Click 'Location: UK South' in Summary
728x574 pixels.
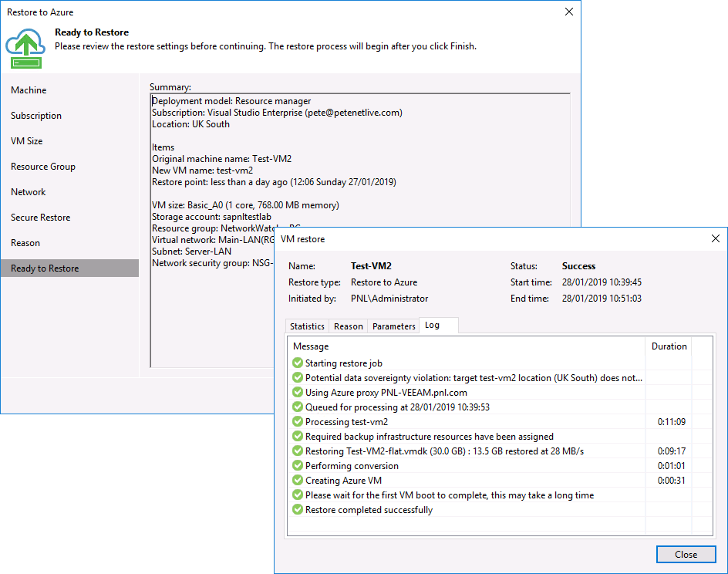[x=190, y=124]
